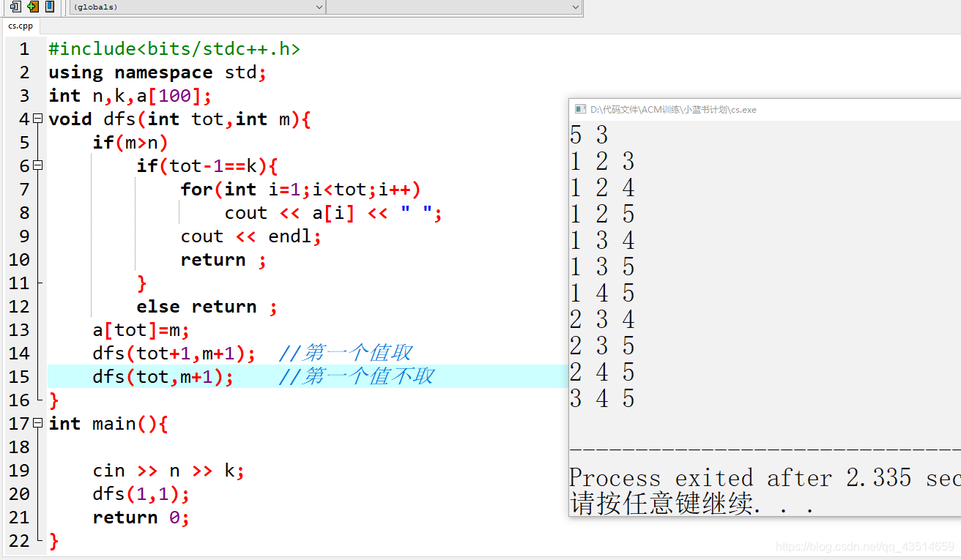Screen dimensions: 961x560
Task: Open the empty function list dropdown
Action: pos(453,7)
